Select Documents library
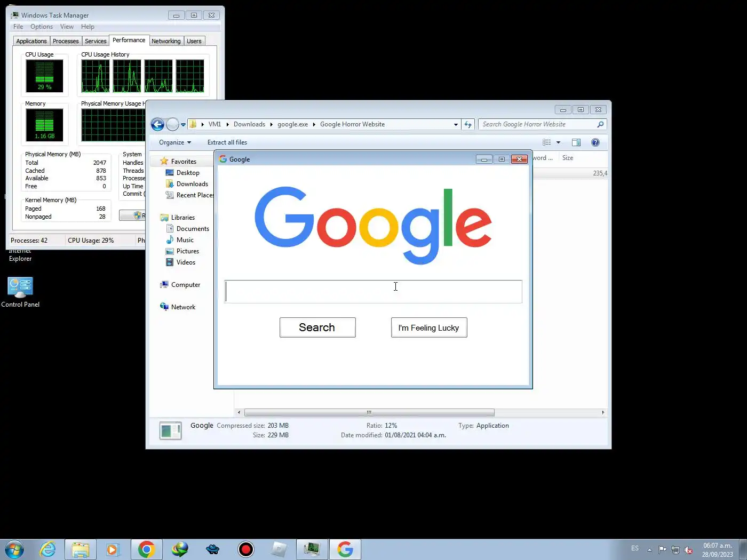Viewport: 747px width, 560px height. pos(193,229)
